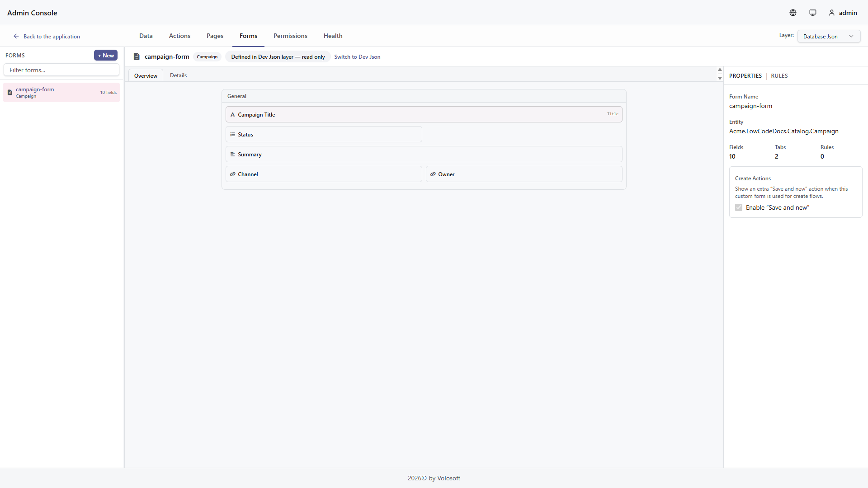The width and height of the screenshot is (868, 488).
Task: Click the link icon beside Owner
Action: tap(433, 174)
